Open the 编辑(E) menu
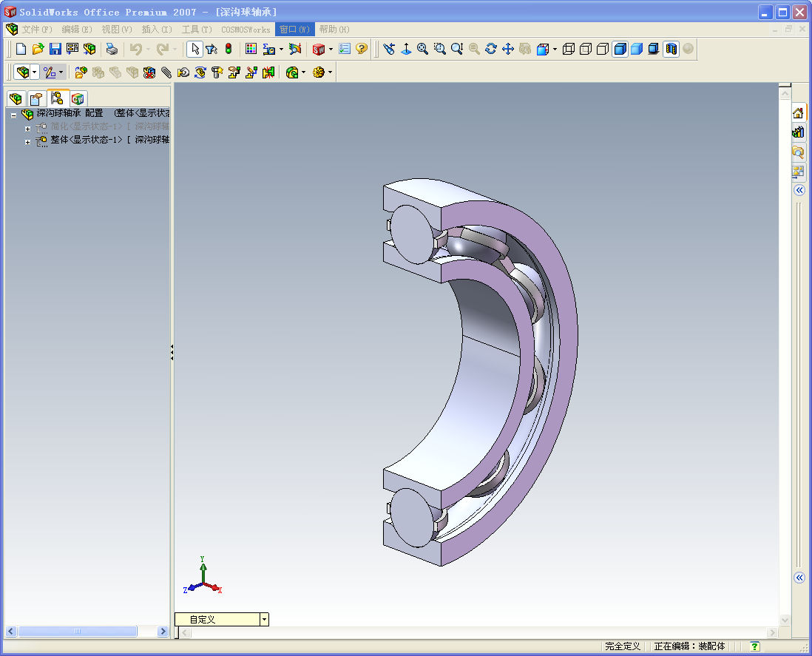Screen dimensions: 812x656 point(77,30)
